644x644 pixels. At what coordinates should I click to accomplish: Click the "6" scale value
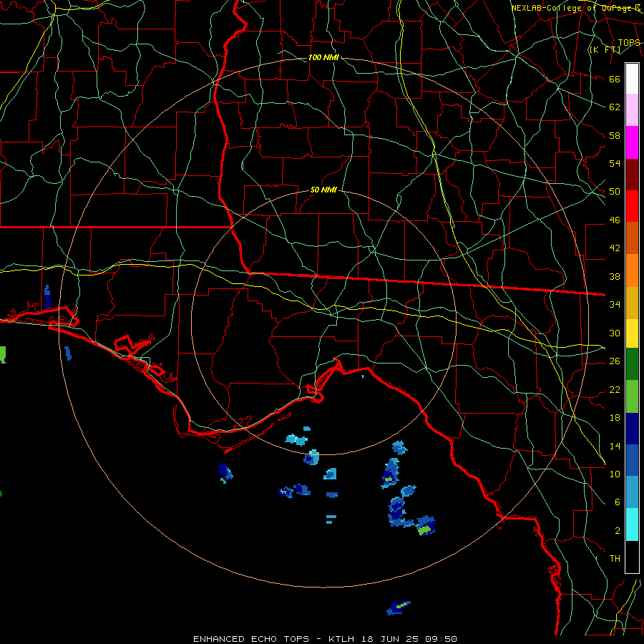click(617, 502)
